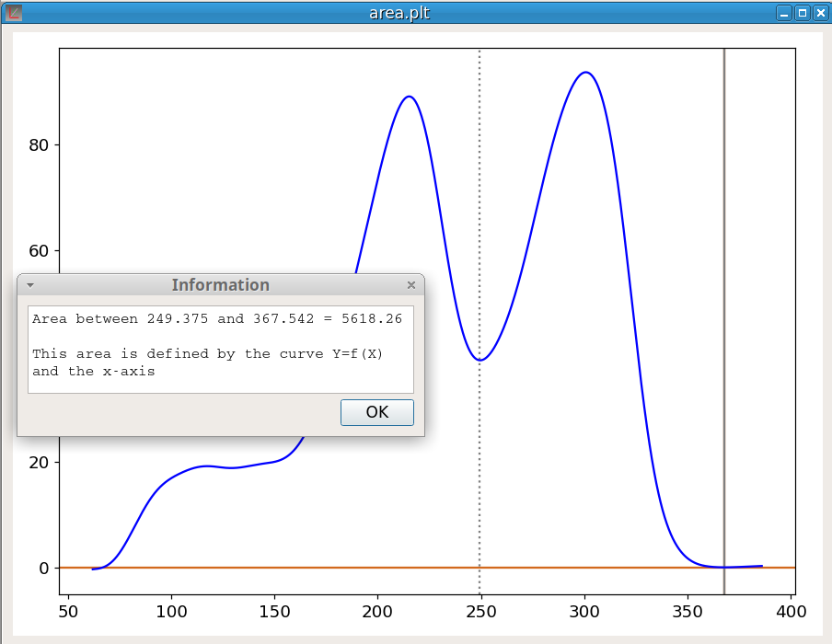Click the Information dialog title bar
This screenshot has width=832, height=644.
point(221,285)
